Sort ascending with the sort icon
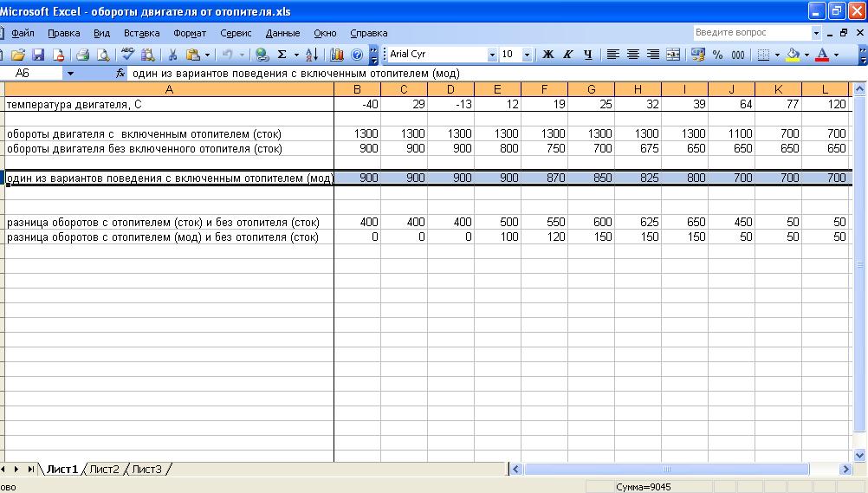The height and width of the screenshot is (493, 868). coord(313,55)
